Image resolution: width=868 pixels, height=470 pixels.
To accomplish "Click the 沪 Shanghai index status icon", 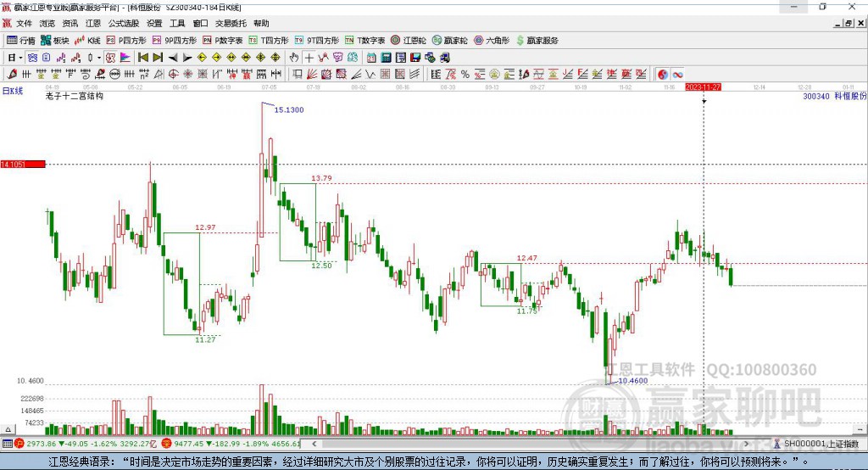I will [x=19, y=444].
